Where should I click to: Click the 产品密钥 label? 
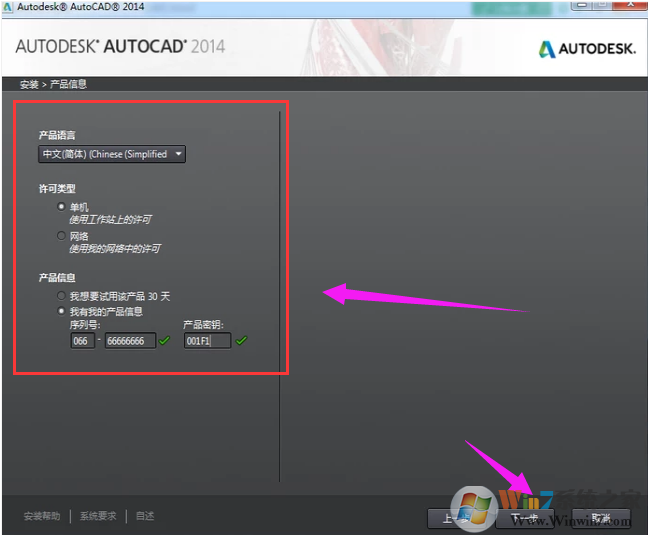click(203, 325)
